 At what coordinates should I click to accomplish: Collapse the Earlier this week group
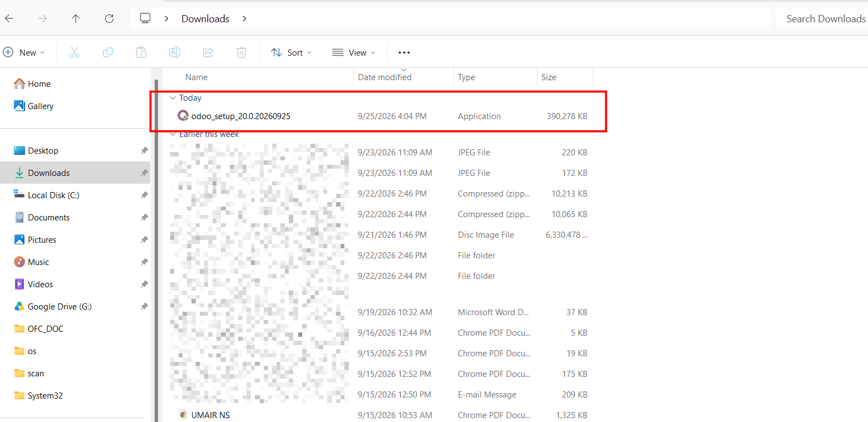(172, 134)
